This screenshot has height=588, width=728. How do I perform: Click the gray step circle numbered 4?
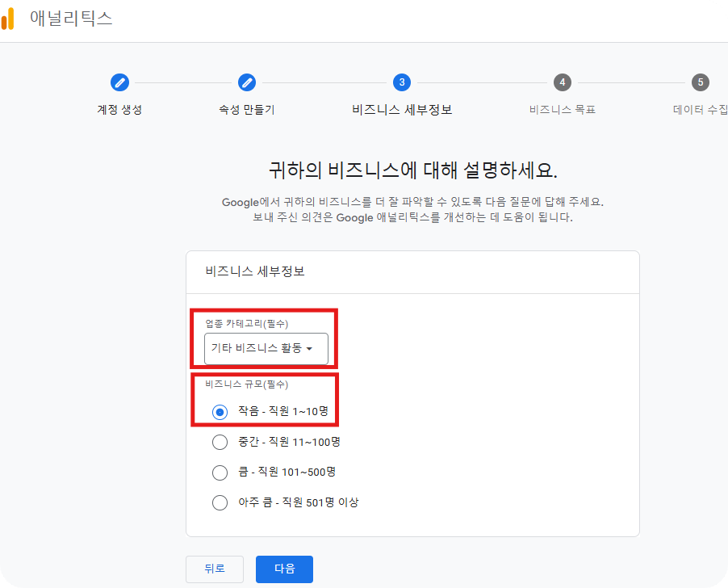tap(562, 82)
